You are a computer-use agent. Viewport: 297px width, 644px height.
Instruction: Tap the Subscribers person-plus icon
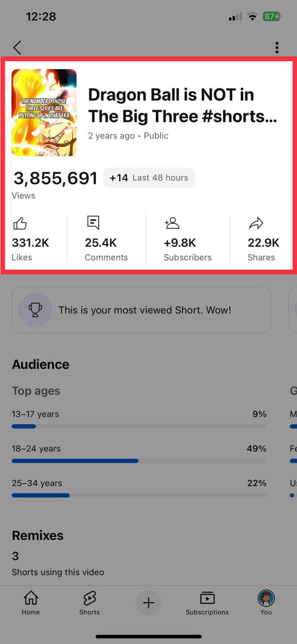pyautogui.click(x=172, y=223)
